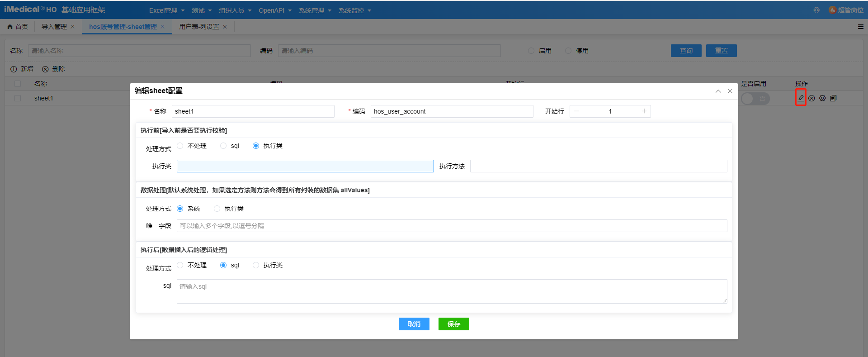Open the hamburger tab list menu
This screenshot has width=868, height=357.
click(x=861, y=27)
